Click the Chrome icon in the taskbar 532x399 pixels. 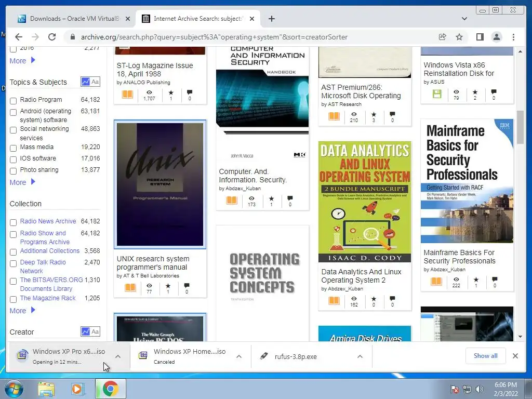click(110, 389)
